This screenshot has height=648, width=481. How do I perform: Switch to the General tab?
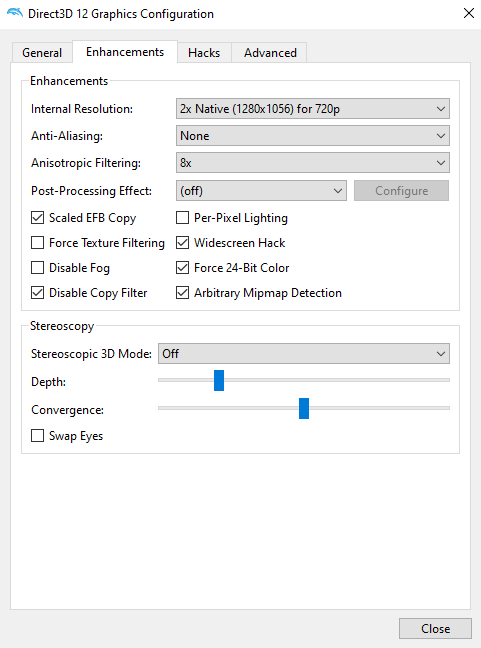click(x=42, y=53)
